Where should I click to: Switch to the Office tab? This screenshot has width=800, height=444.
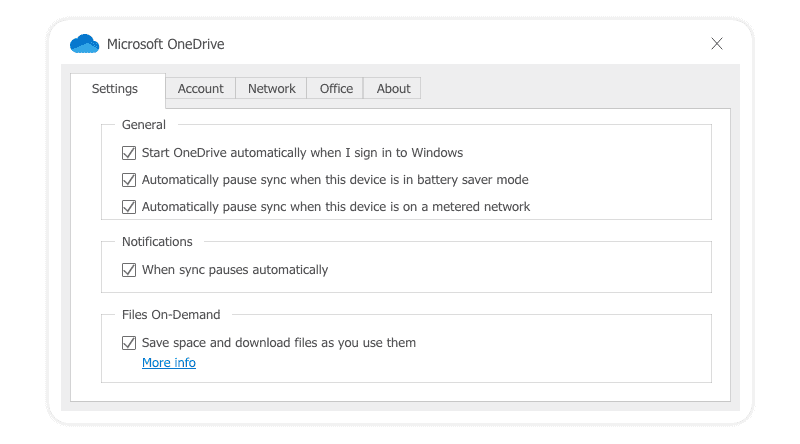(x=336, y=89)
